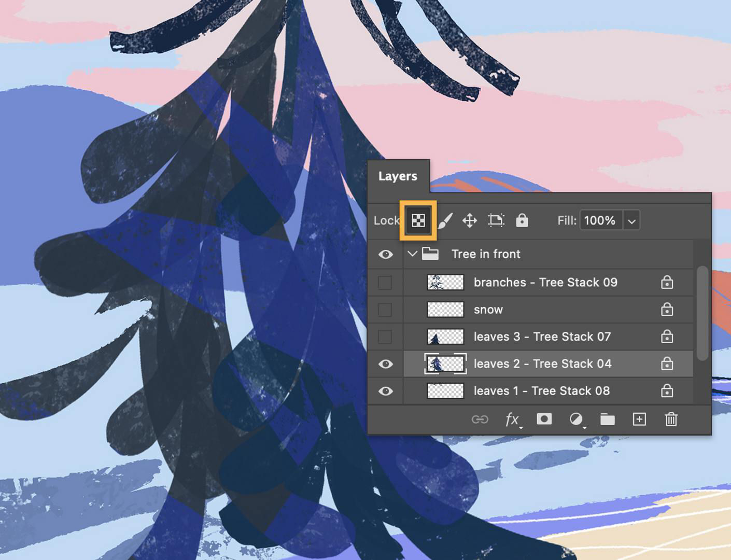Create a new group folder
The height and width of the screenshot is (560, 731).
point(607,419)
